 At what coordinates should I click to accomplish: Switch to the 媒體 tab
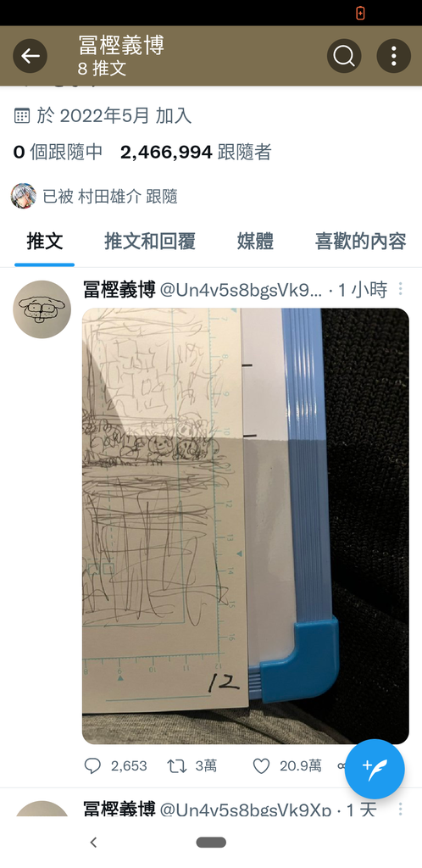coord(256,242)
